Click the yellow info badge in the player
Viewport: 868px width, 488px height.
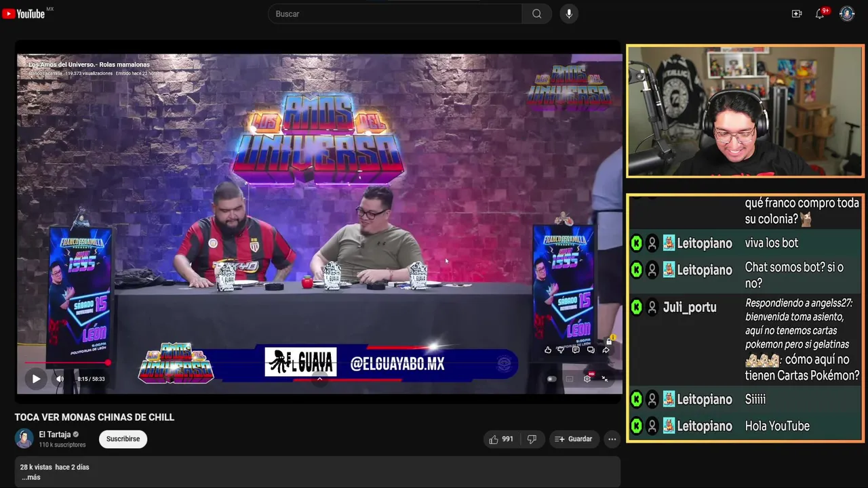pos(612,337)
